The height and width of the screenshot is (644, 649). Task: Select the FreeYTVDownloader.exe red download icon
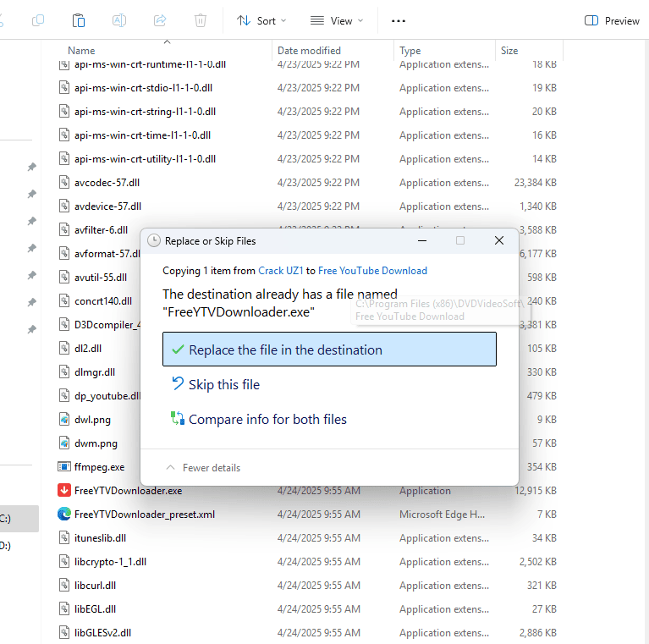[x=63, y=490]
